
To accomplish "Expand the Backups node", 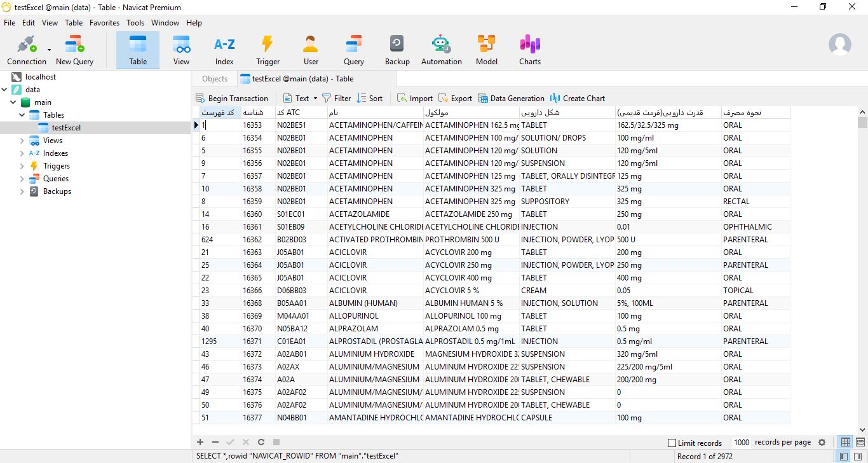I will 22,191.
